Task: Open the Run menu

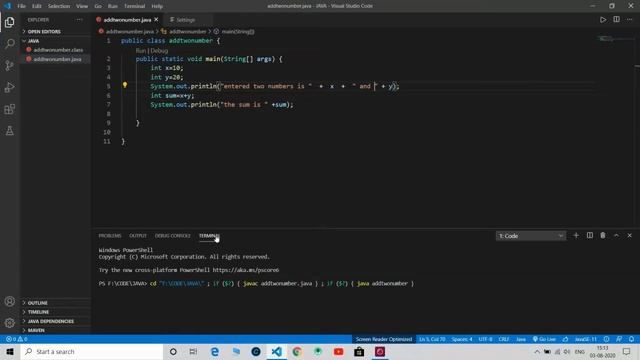Action: [113, 6]
